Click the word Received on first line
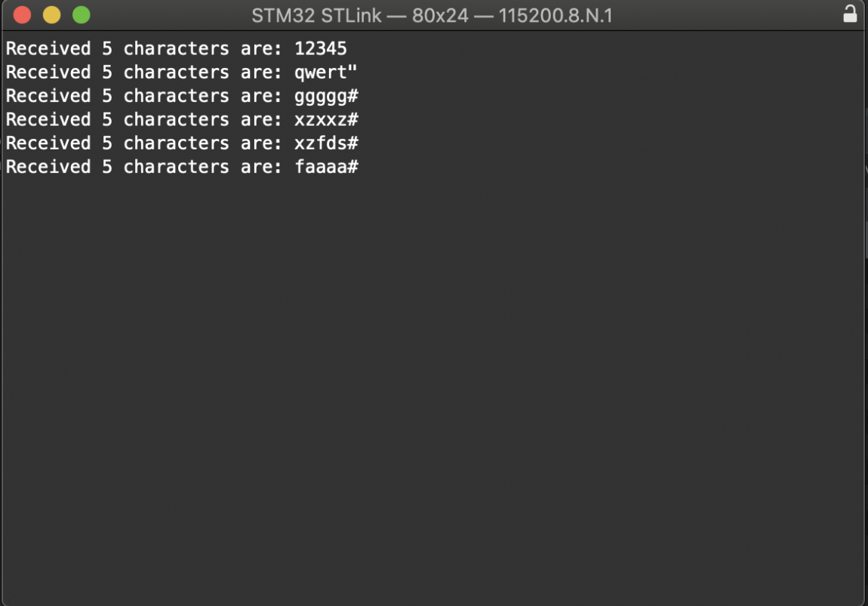 click(x=48, y=49)
